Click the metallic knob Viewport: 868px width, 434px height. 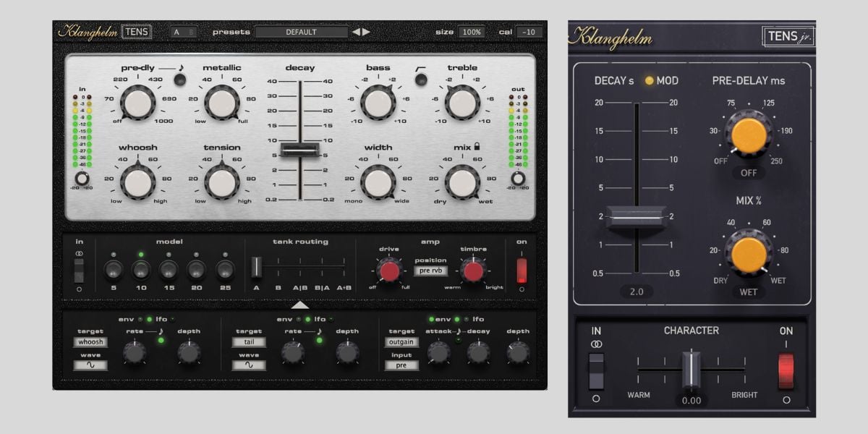click(x=222, y=102)
